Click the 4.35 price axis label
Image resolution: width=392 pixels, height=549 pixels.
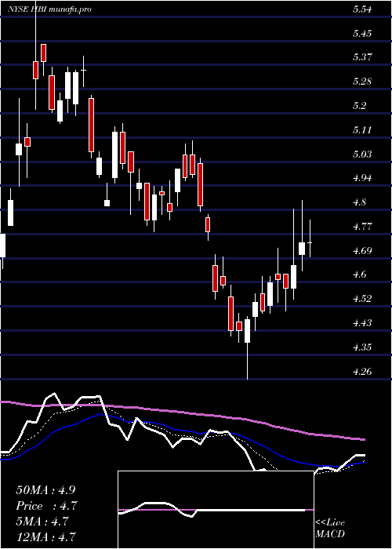(362, 347)
